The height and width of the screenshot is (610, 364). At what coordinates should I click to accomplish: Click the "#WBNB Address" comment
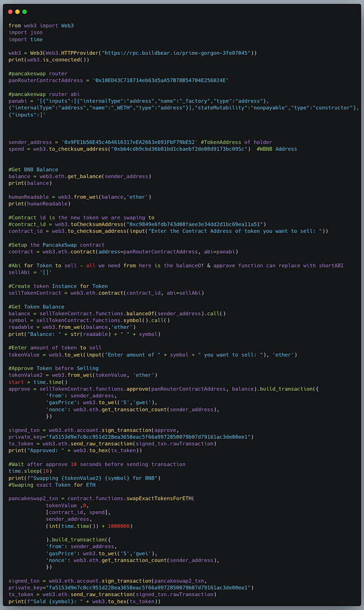[277, 149]
